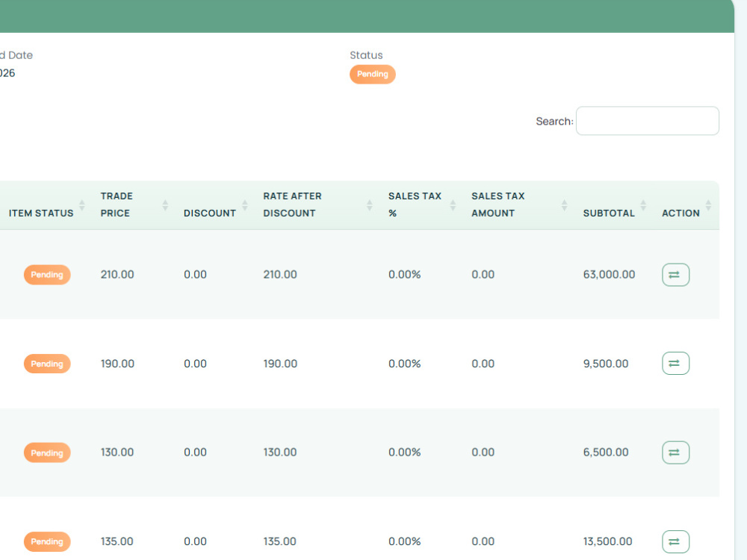Click the swap action icon in the 9,500.00 row
The height and width of the screenshot is (560, 747).
pos(675,364)
